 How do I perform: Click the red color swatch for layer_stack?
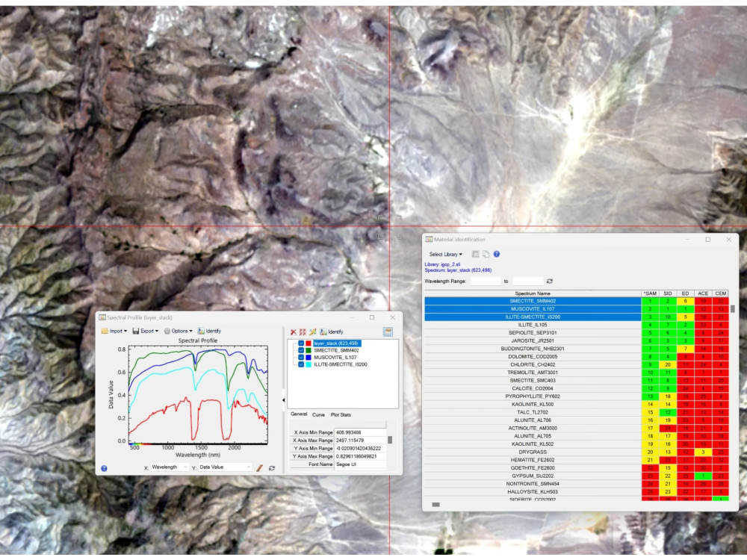pos(309,343)
